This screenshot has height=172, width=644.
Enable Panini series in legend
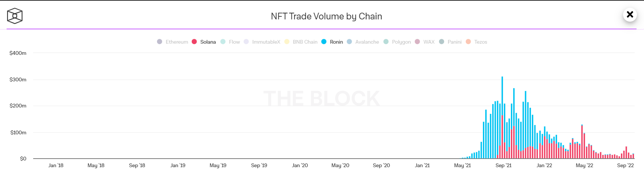(x=455, y=42)
